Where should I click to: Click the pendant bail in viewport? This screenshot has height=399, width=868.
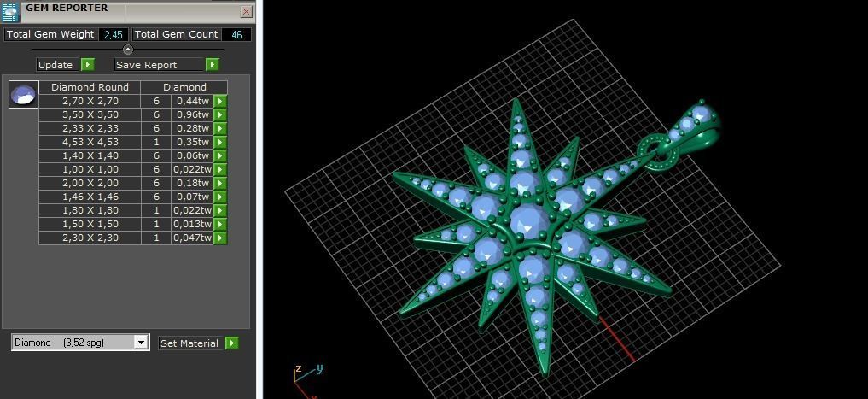694,126
